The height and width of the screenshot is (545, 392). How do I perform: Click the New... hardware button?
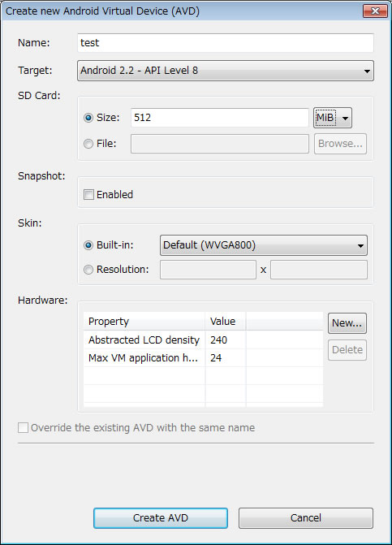point(347,323)
